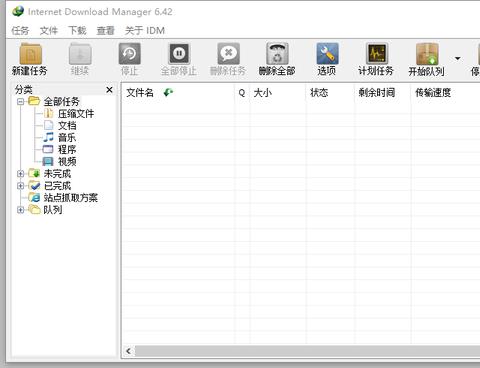Open the 查看 menu
The image size is (480, 368).
(x=106, y=31)
